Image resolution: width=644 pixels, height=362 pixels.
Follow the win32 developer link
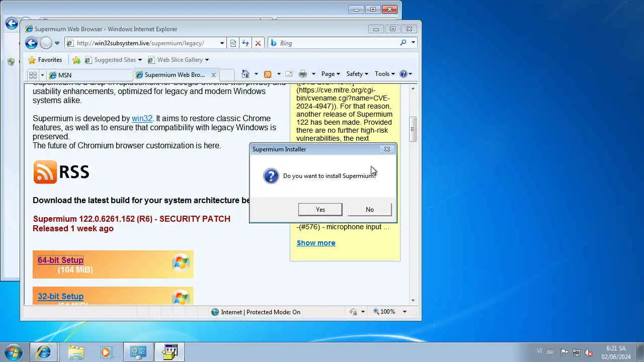coord(142,119)
